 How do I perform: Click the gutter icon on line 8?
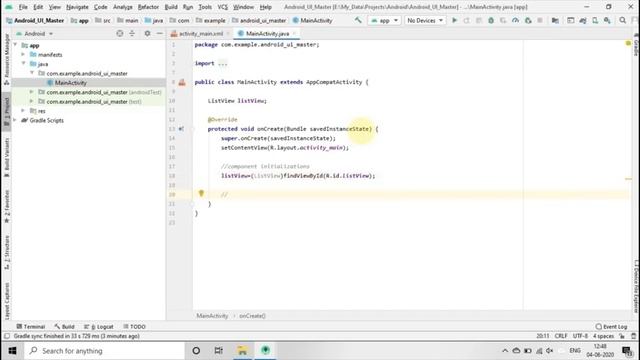[x=182, y=82]
